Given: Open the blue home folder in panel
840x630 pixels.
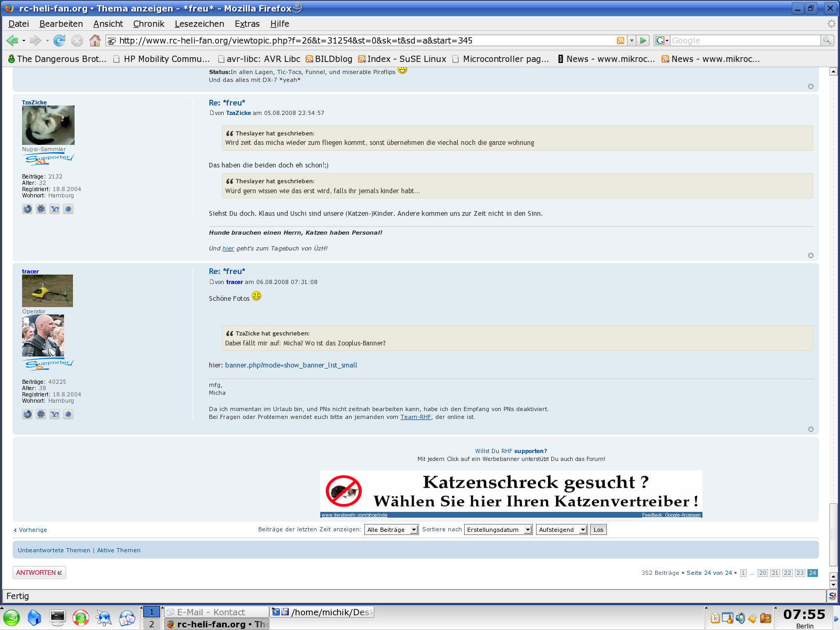Looking at the screenshot, I should pyautogui.click(x=34, y=618).
